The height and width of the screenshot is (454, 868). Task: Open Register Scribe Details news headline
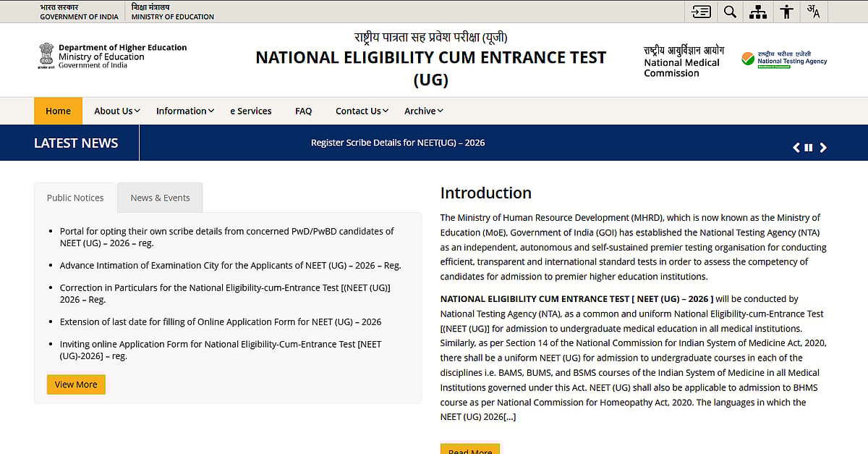(x=398, y=143)
